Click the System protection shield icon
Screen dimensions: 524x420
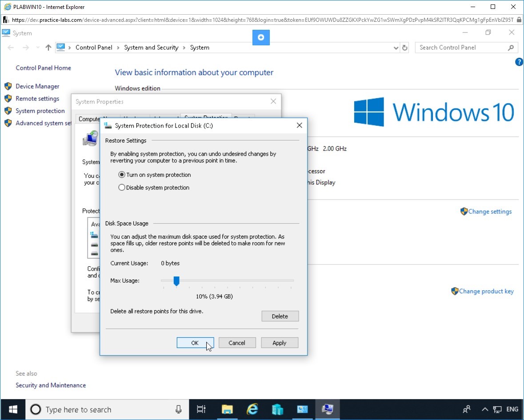(x=8, y=111)
